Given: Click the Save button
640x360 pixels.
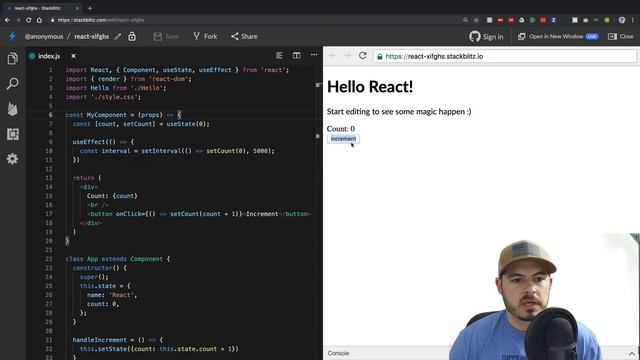Looking at the screenshot, I should (166, 36).
